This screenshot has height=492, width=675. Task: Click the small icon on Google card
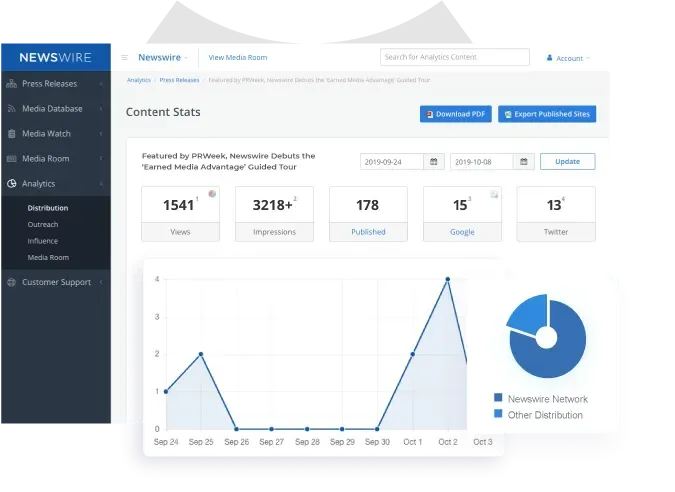pyautogui.click(x=494, y=195)
